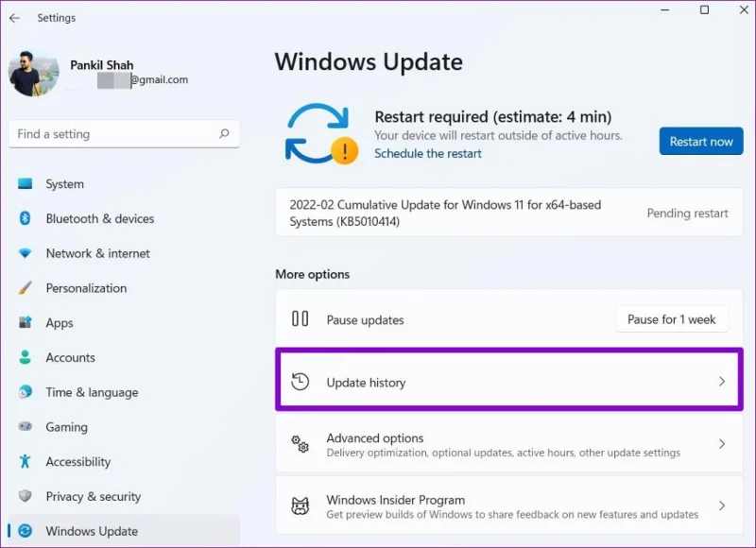Click Pause for 1 week button
Image resolution: width=756 pixels, height=548 pixels.
[672, 319]
